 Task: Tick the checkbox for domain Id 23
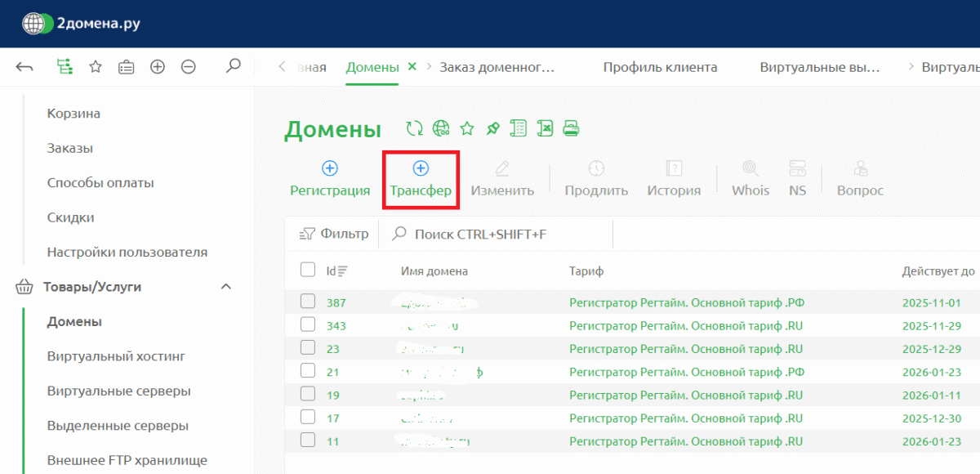coord(308,348)
